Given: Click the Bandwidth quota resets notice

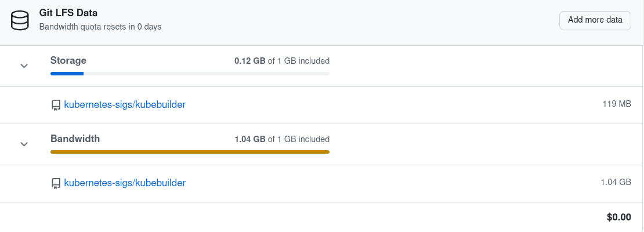Looking at the screenshot, I should tap(100, 27).
